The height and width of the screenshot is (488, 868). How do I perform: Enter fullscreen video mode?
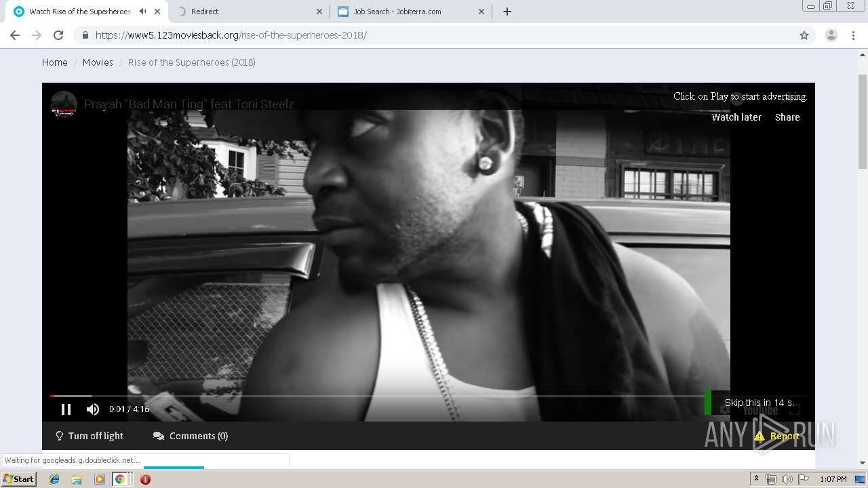coord(795,409)
